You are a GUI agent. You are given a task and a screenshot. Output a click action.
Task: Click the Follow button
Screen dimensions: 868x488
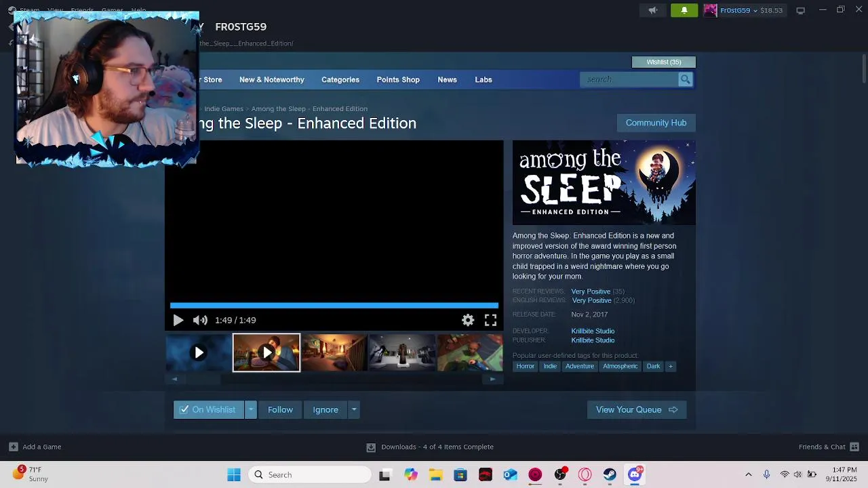tap(280, 409)
